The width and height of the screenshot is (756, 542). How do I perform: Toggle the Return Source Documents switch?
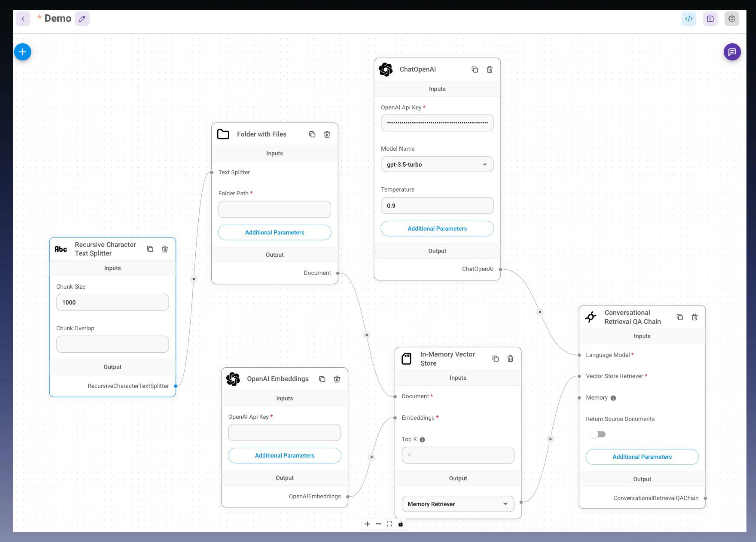coord(597,434)
